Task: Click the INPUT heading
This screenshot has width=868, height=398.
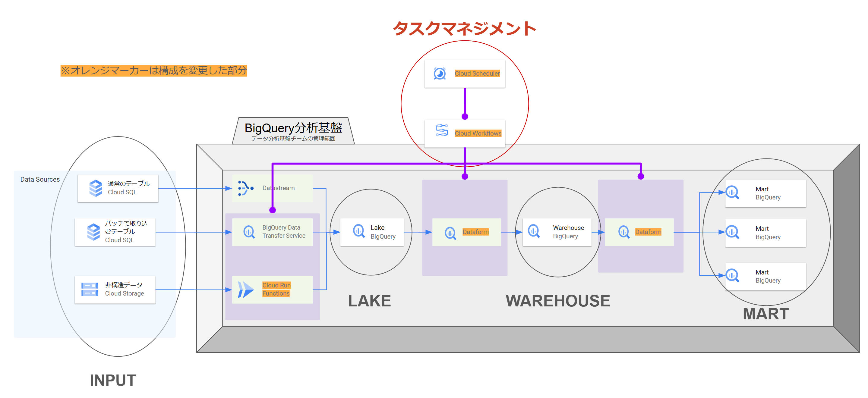Action: [x=112, y=380]
